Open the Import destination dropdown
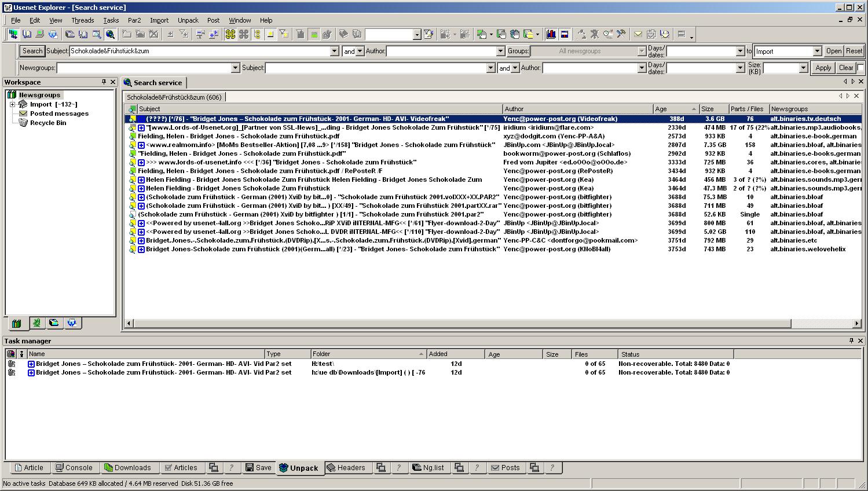This screenshot has height=491, width=868. click(817, 51)
